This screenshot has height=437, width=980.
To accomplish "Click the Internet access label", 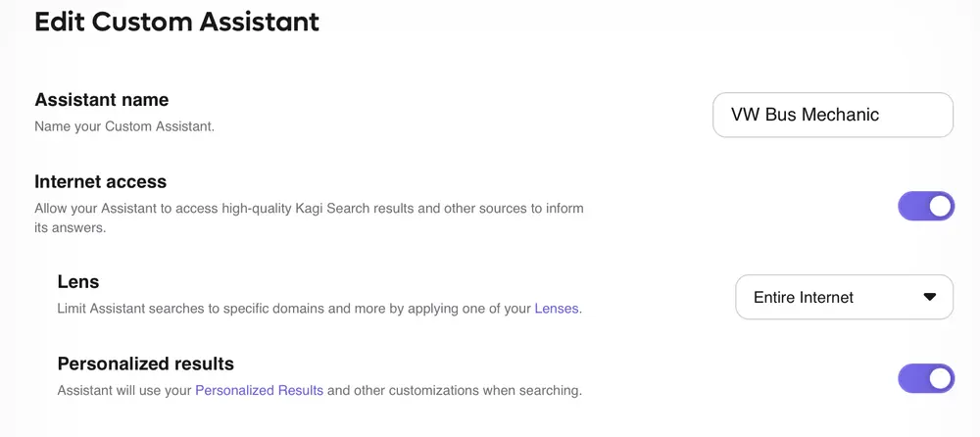I will (x=100, y=181).
